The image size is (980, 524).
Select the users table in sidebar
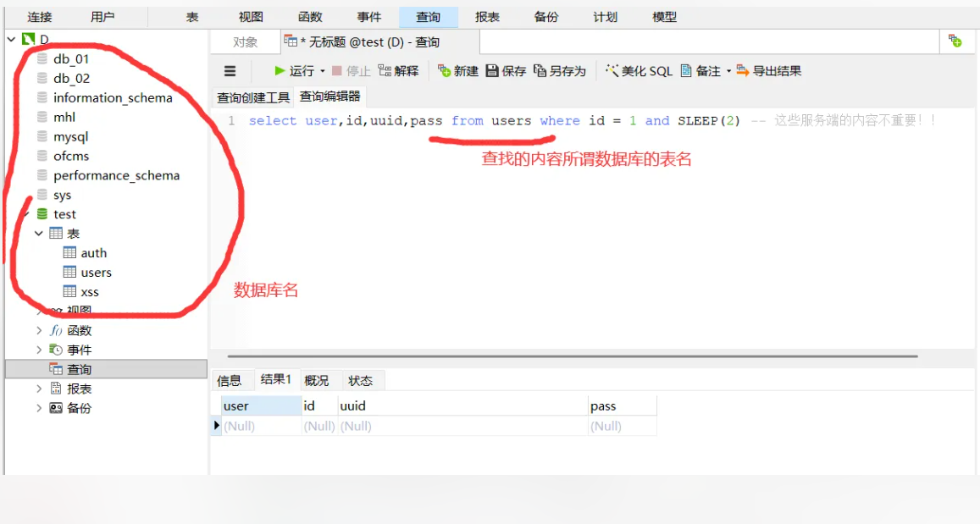[96, 272]
